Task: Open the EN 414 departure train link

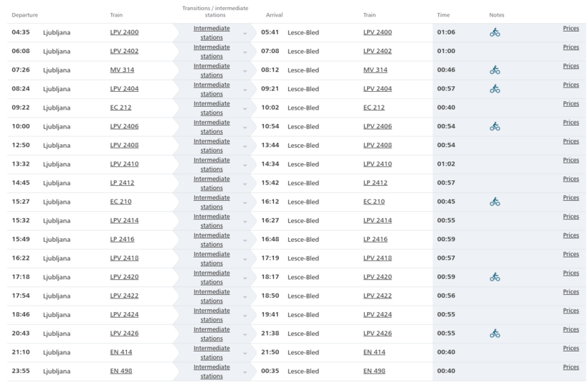Action: [120, 352]
